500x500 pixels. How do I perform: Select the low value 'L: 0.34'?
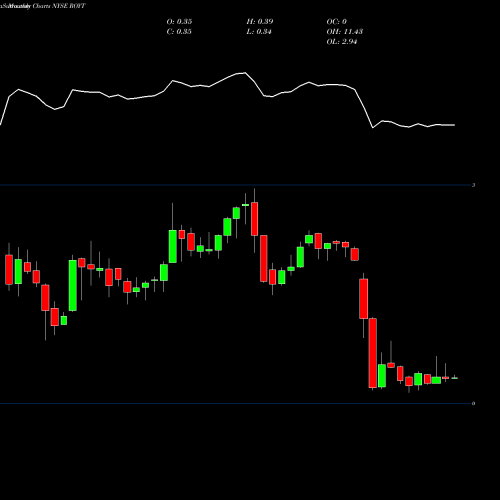(259, 32)
